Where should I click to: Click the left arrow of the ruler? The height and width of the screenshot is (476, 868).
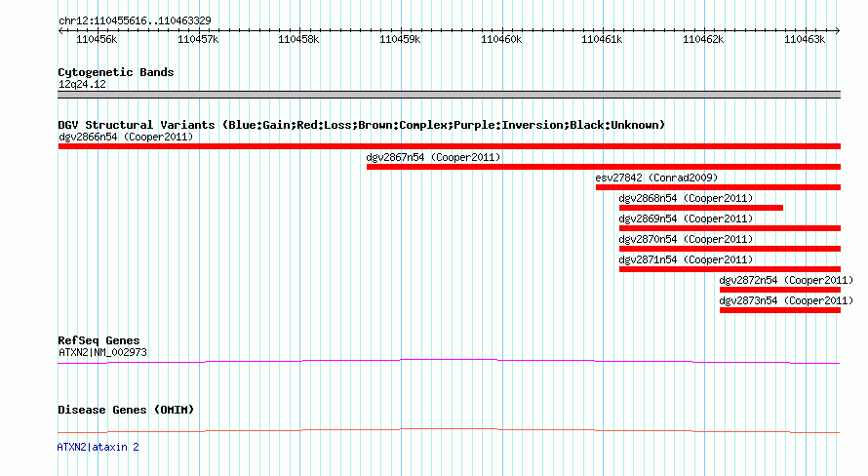click(60, 30)
